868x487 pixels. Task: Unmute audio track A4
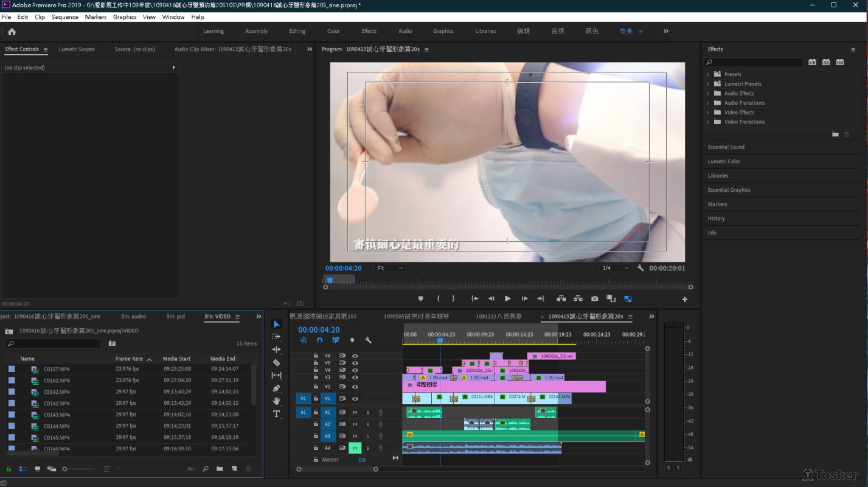coord(355,448)
